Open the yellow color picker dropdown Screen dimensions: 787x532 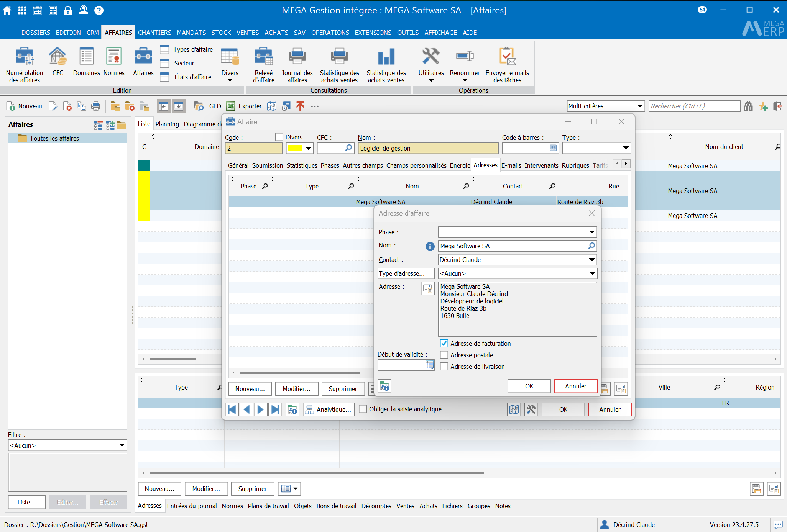[x=308, y=148]
